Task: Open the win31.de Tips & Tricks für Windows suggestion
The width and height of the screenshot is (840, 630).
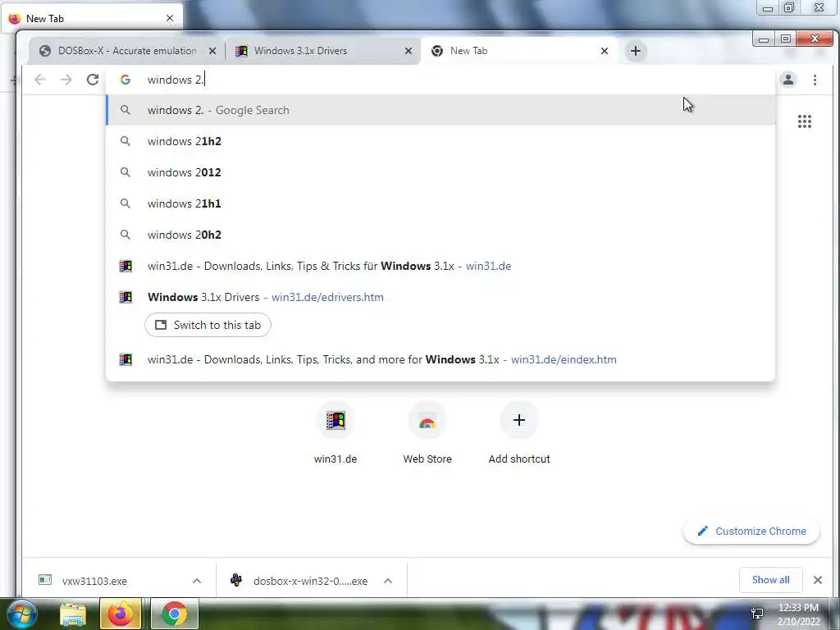Action: pos(441,266)
